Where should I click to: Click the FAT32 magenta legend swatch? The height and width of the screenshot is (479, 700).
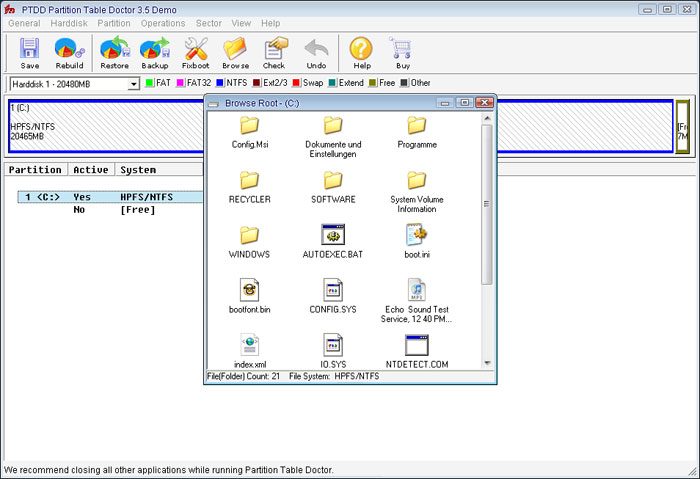tap(180, 83)
